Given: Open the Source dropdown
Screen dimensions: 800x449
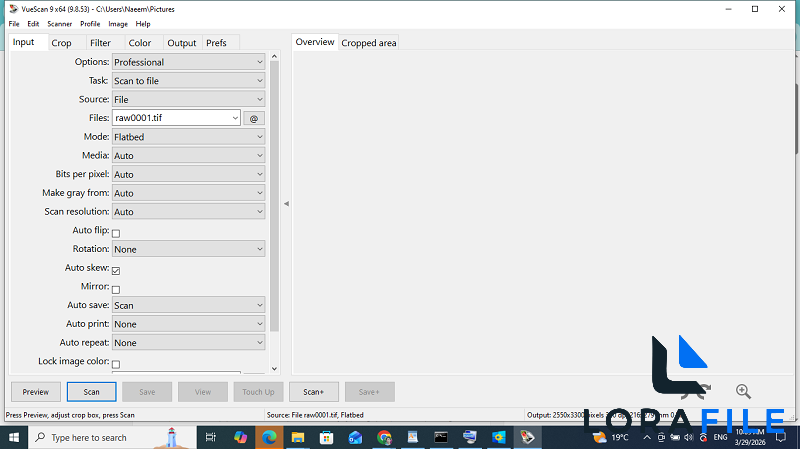Looking at the screenshot, I should tap(188, 99).
